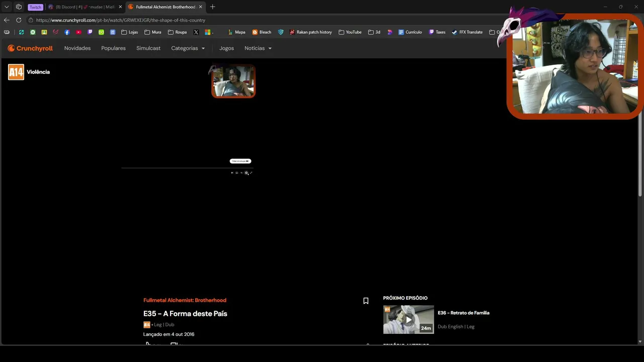
Task: Expand the Categorias dropdown menu
Action: (x=188, y=48)
